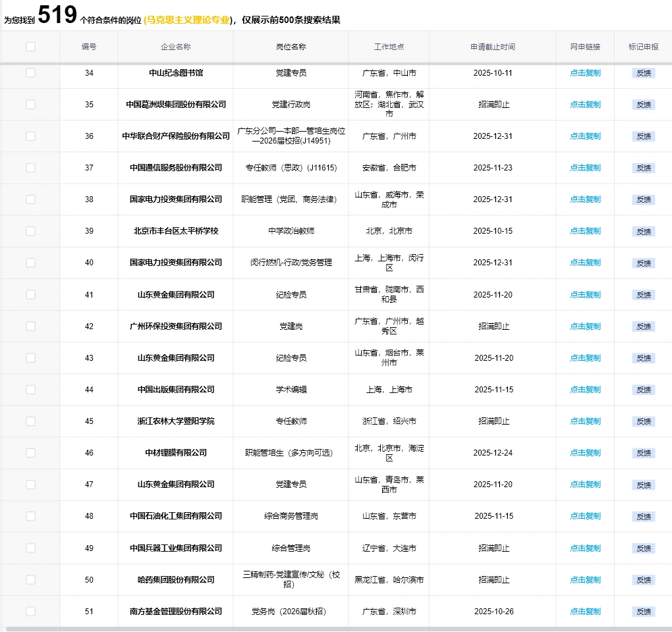Copy link for row 40 闵行燃机-行政/党务管理
This screenshot has height=632, width=672.
585,263
